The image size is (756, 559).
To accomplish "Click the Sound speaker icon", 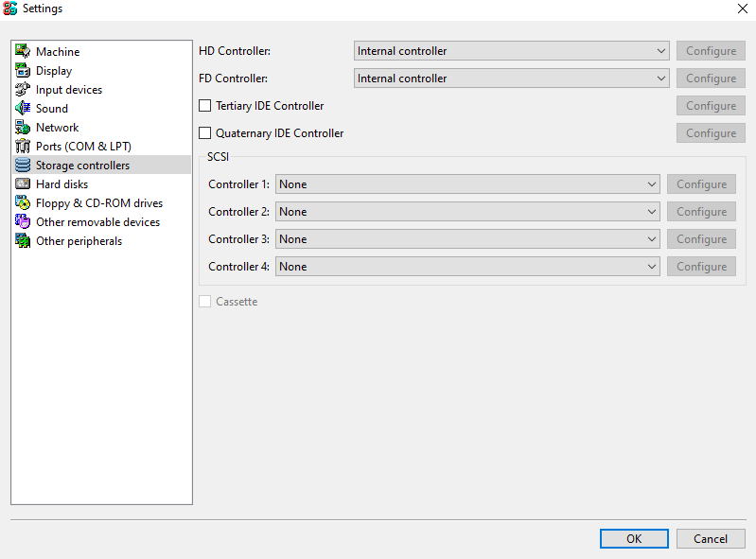I will (22, 108).
